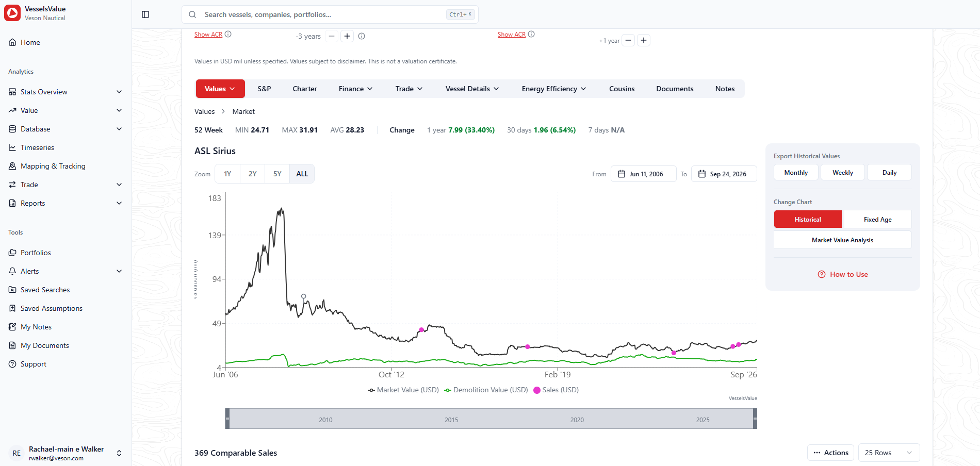980x466 pixels.
Task: Expand Reports sidebar section
Action: 66,203
